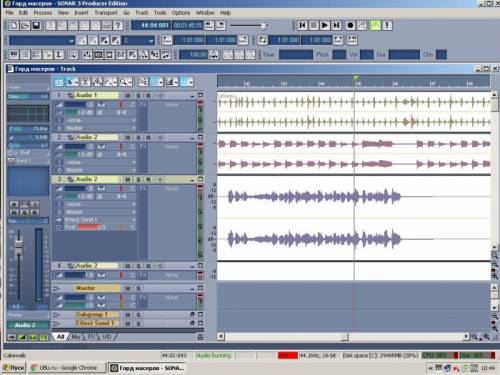Open the Help question-mark icon

point(117,26)
